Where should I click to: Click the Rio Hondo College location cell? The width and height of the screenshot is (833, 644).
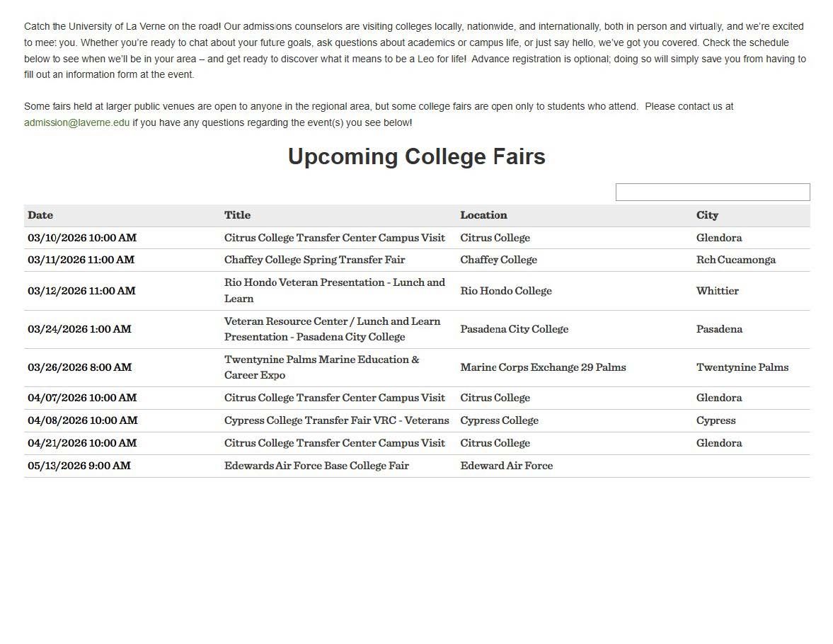pos(505,291)
